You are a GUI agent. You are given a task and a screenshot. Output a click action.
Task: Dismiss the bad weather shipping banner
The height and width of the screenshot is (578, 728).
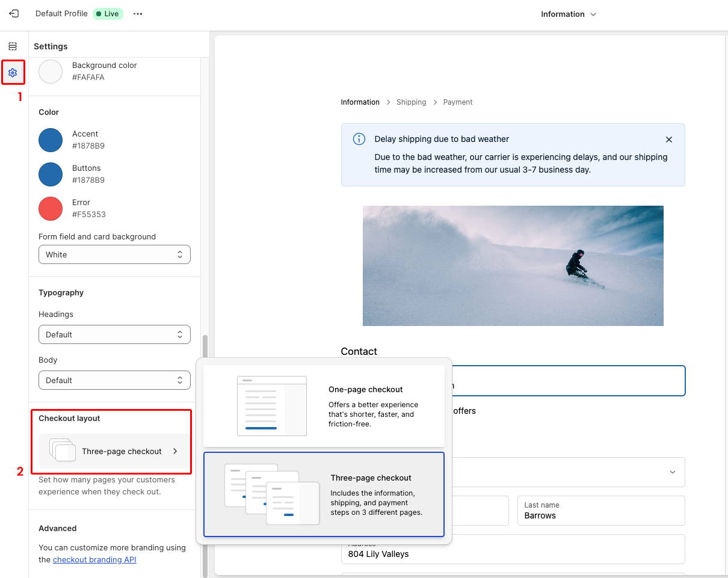click(669, 140)
